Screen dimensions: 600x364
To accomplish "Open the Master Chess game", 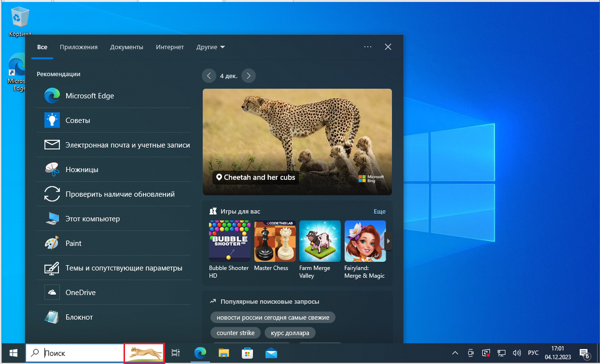I will coord(274,246).
